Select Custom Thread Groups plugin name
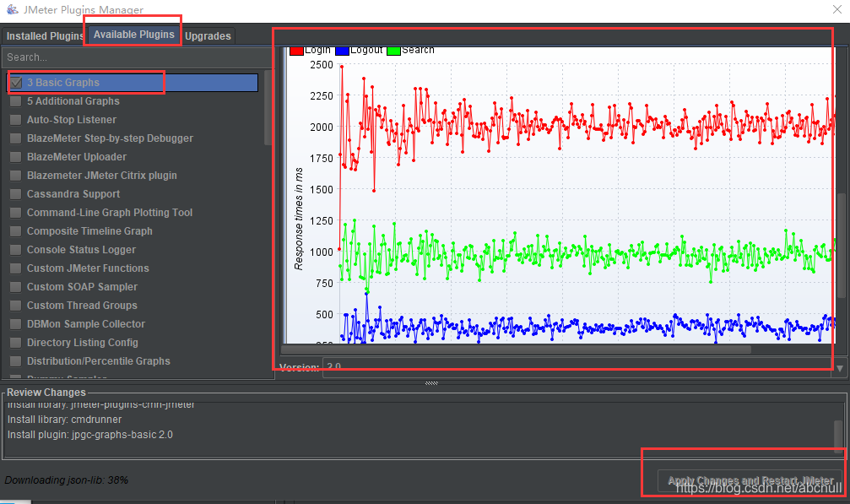 [82, 305]
